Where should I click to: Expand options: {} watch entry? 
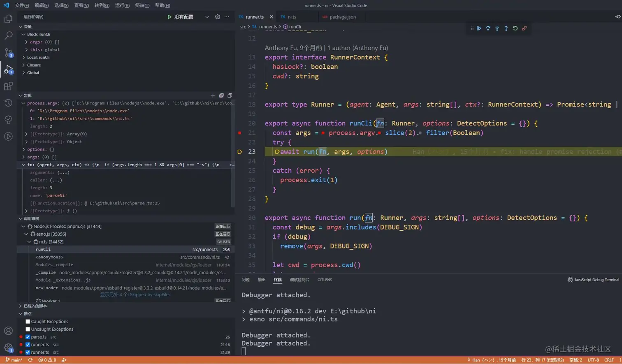[23, 149]
